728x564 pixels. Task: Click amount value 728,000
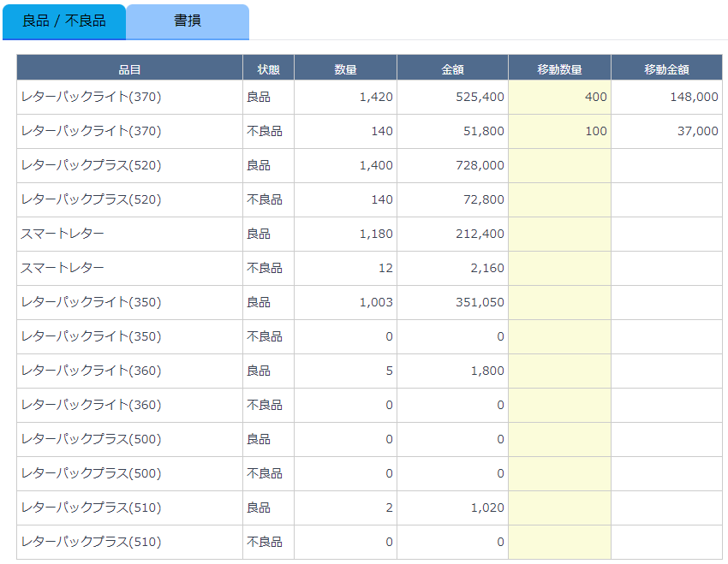(x=480, y=165)
